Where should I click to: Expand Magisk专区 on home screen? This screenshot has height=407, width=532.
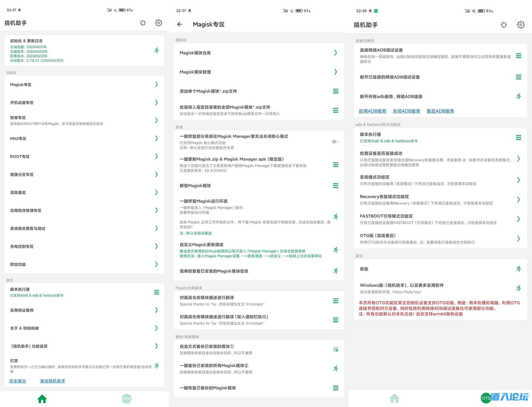click(84, 84)
